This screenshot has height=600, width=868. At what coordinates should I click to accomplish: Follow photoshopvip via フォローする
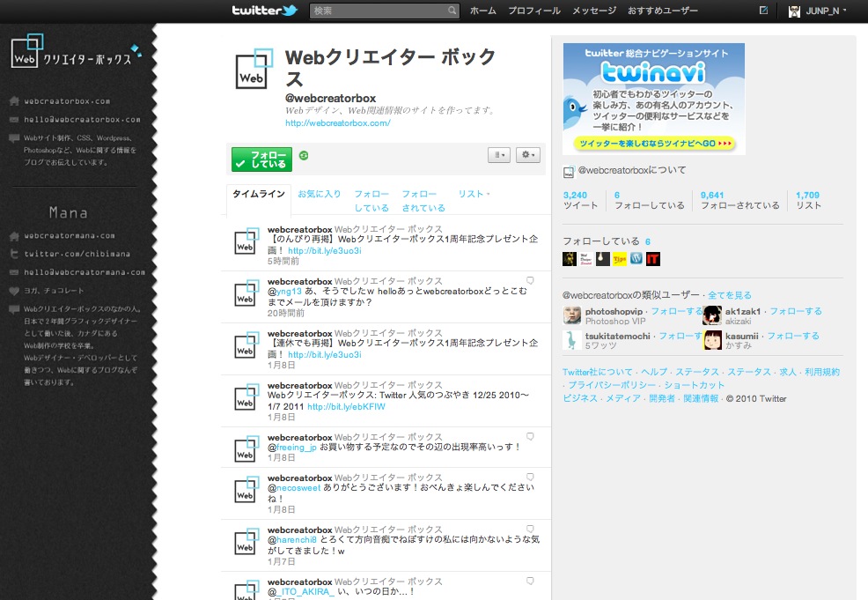(676, 311)
